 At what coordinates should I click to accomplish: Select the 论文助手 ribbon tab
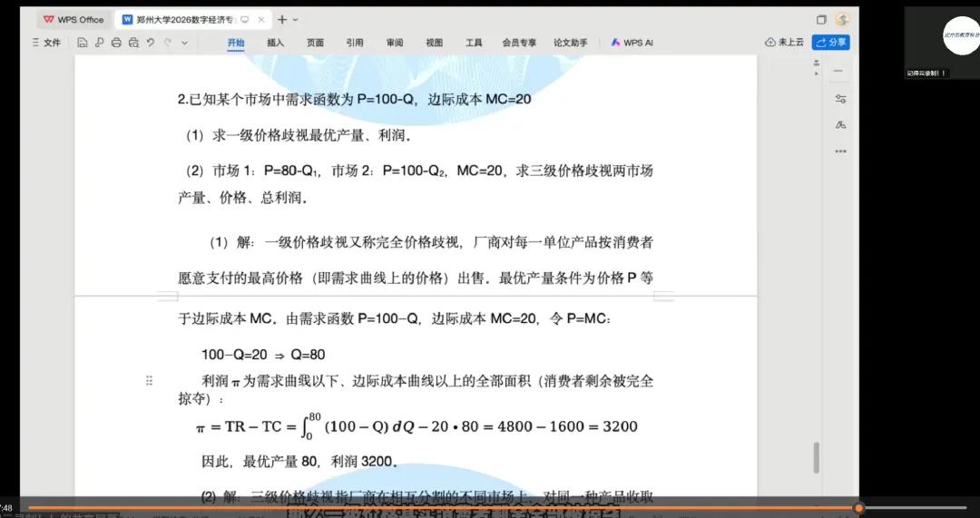[x=570, y=43]
